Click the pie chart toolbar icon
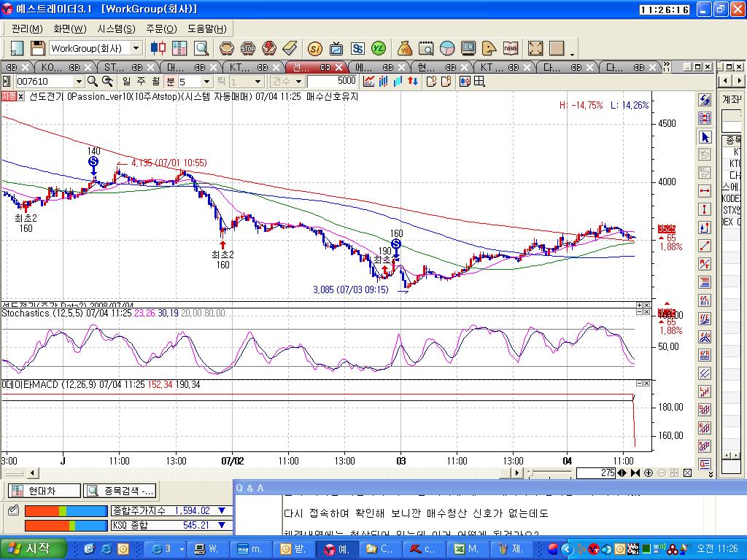The image size is (747, 560). point(447,48)
